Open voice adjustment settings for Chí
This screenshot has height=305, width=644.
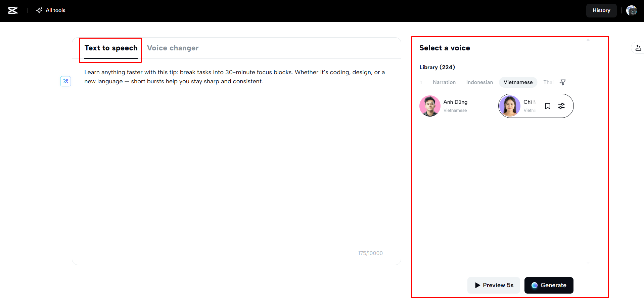tap(562, 106)
